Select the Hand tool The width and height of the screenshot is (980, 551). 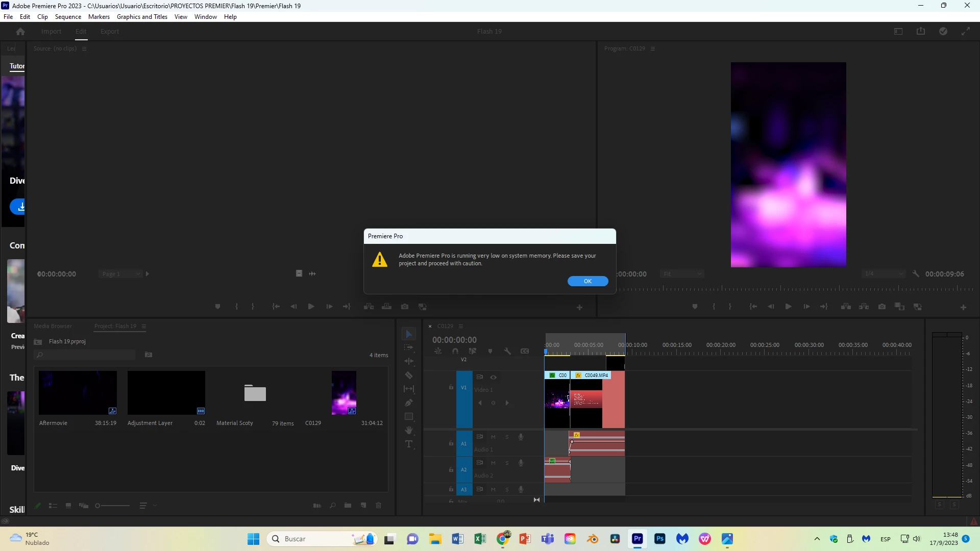409,430
